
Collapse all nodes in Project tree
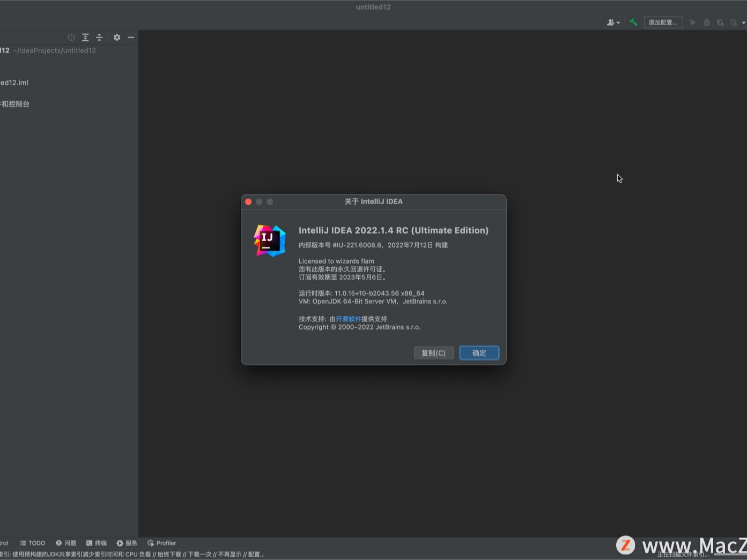pos(99,37)
